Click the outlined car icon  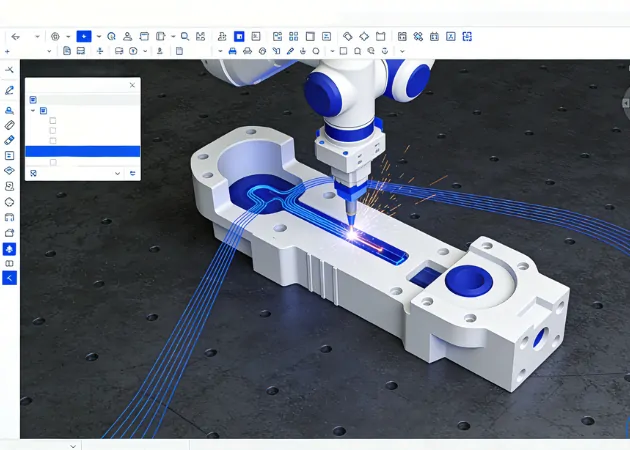(248, 51)
